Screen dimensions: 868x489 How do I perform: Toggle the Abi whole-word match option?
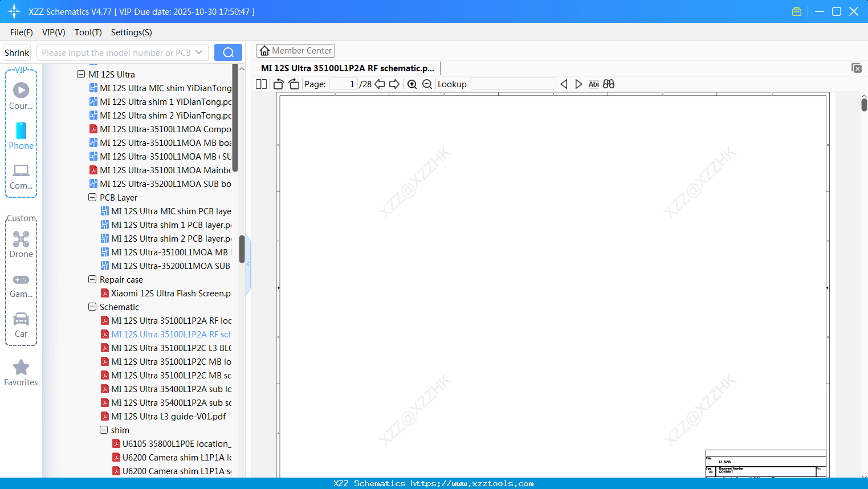pos(593,84)
